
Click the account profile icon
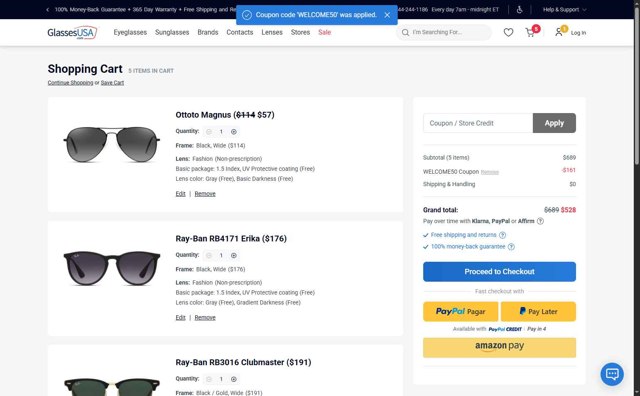[558, 32]
